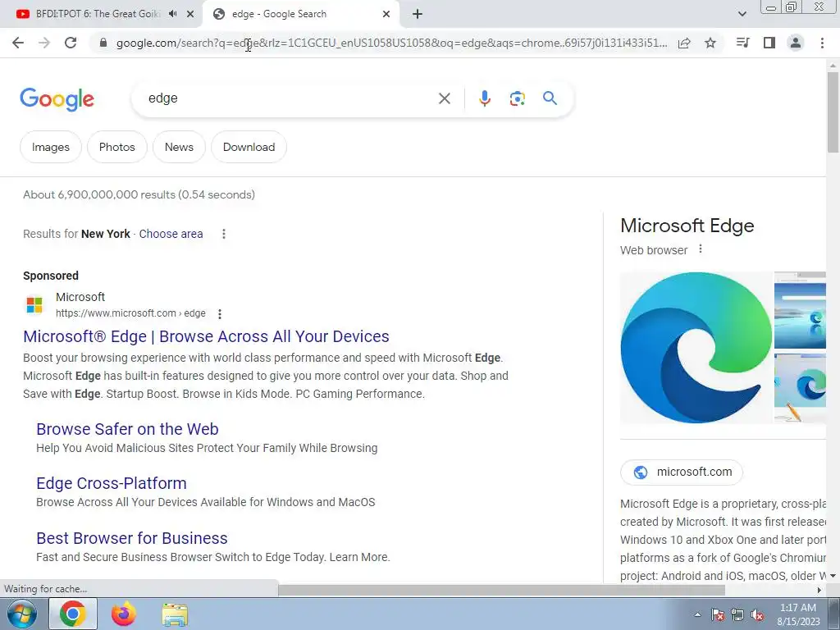Click the forward navigation arrow
840x630 pixels.
pos(44,43)
